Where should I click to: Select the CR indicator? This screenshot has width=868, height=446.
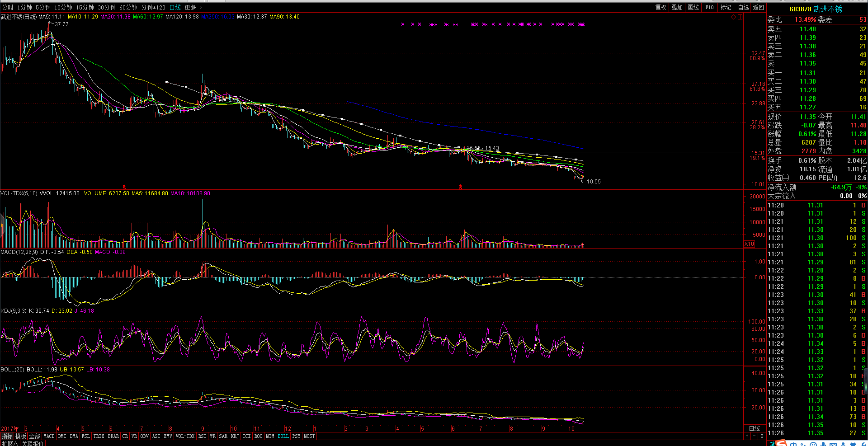click(125, 436)
